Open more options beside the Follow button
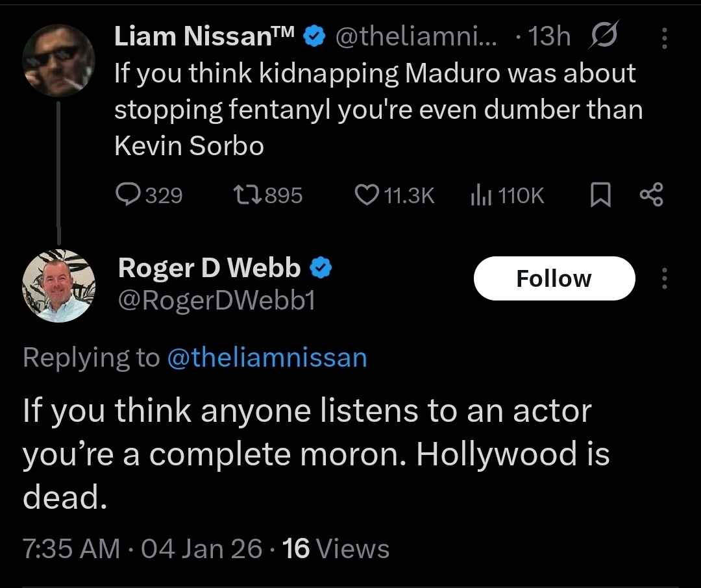 point(663,278)
